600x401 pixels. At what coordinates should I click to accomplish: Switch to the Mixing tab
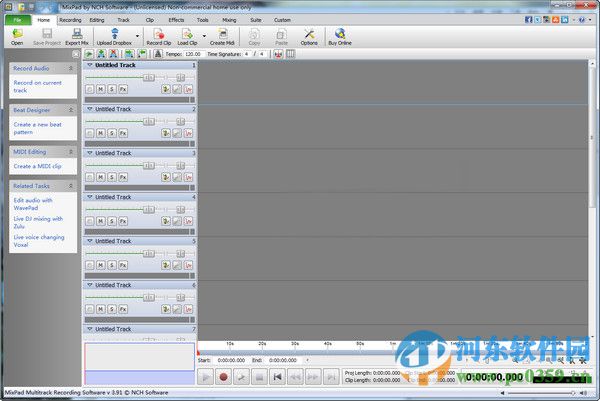(229, 20)
